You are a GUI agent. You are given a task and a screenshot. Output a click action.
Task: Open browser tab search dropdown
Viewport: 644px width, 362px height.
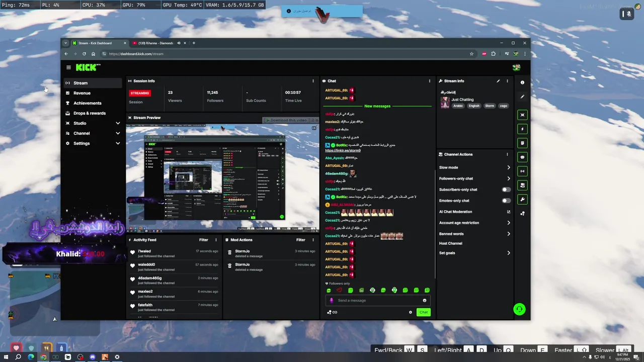(x=65, y=43)
